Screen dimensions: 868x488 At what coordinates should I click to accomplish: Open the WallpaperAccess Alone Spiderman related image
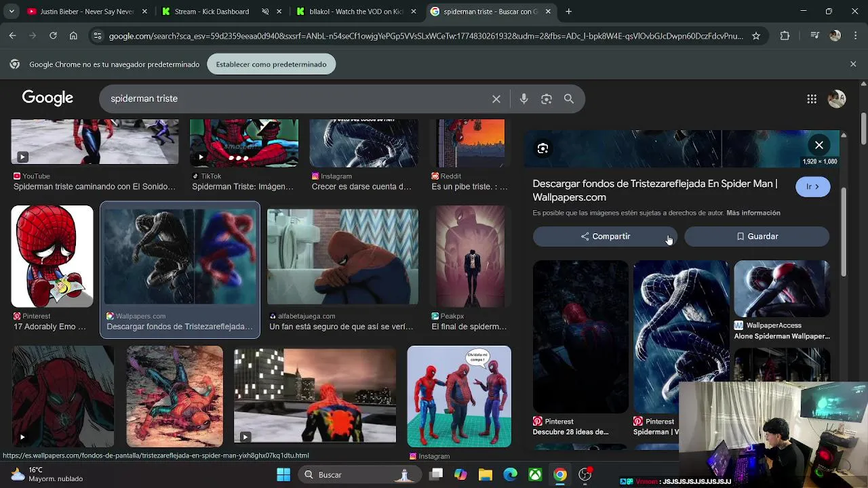[781, 289]
